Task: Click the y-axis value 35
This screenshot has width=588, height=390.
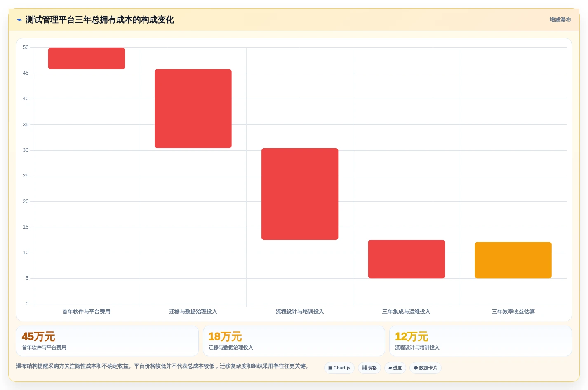Action: [26, 124]
